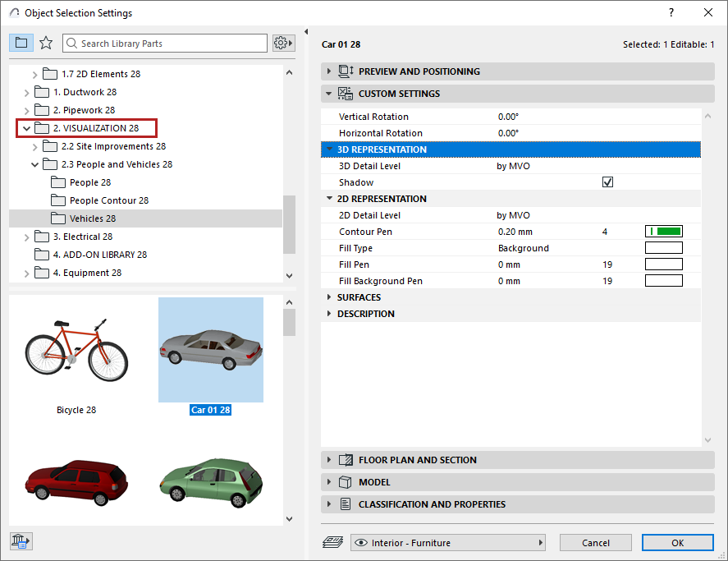Click the OK button
This screenshot has height=561, width=728.
pyautogui.click(x=677, y=543)
